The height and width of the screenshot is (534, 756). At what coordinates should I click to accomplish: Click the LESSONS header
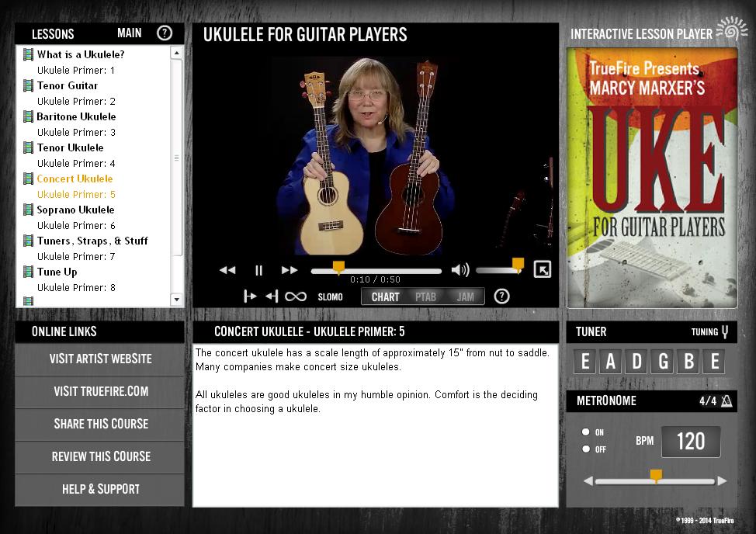[53, 34]
